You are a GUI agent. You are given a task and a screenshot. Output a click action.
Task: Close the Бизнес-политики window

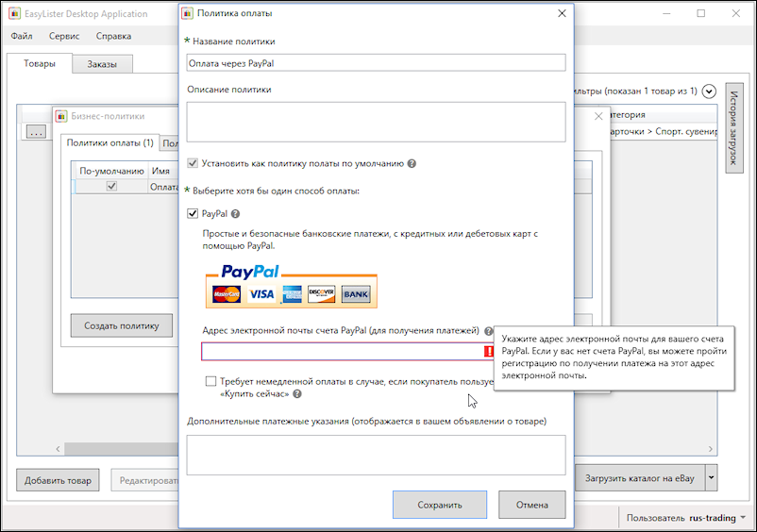(x=598, y=116)
